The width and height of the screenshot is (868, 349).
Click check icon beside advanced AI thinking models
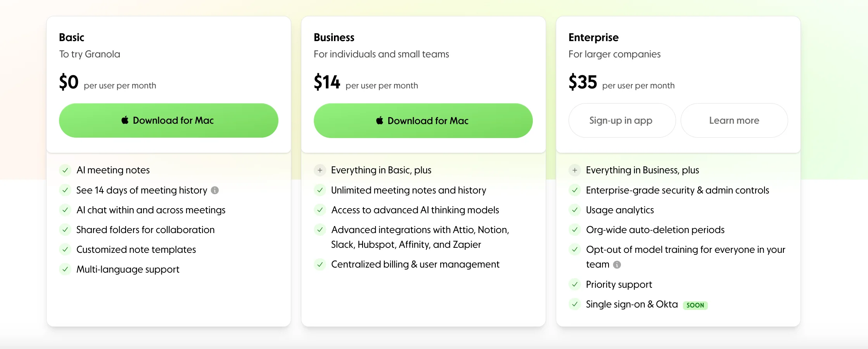pos(320,210)
